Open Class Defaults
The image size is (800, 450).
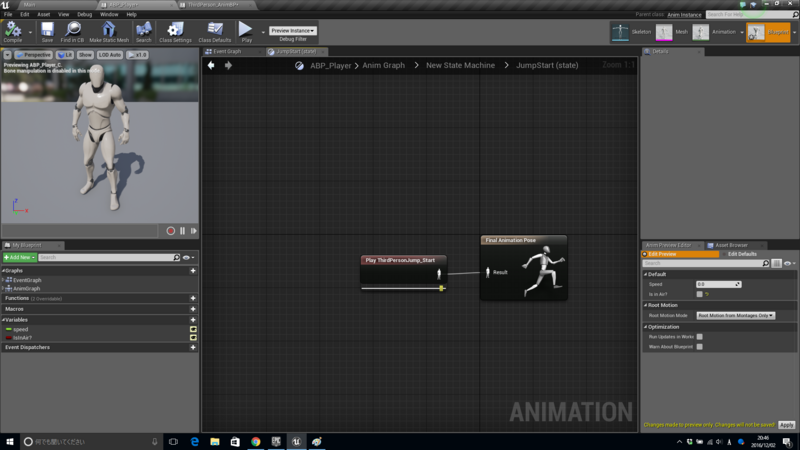(x=214, y=32)
